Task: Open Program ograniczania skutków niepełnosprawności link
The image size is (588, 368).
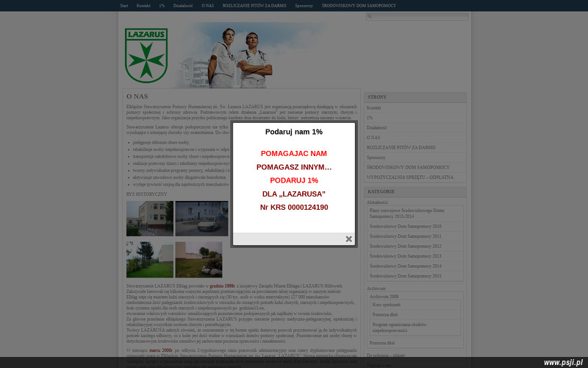Action: (399, 328)
